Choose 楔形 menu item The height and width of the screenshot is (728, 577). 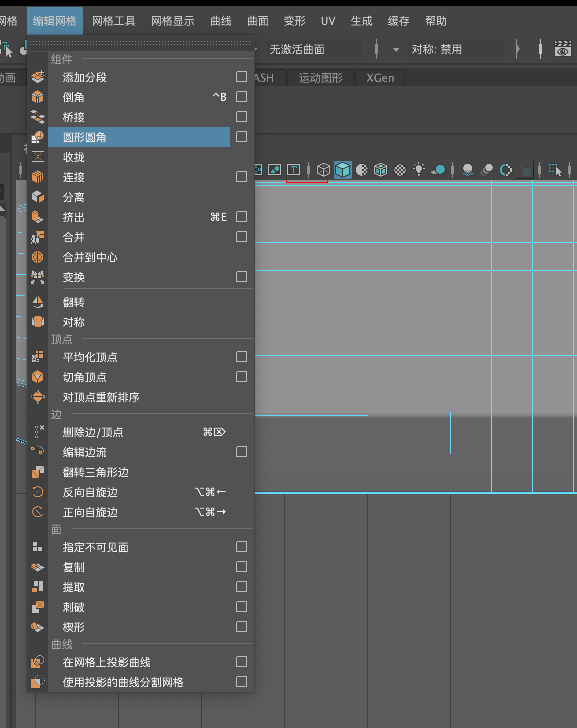pyautogui.click(x=139, y=627)
